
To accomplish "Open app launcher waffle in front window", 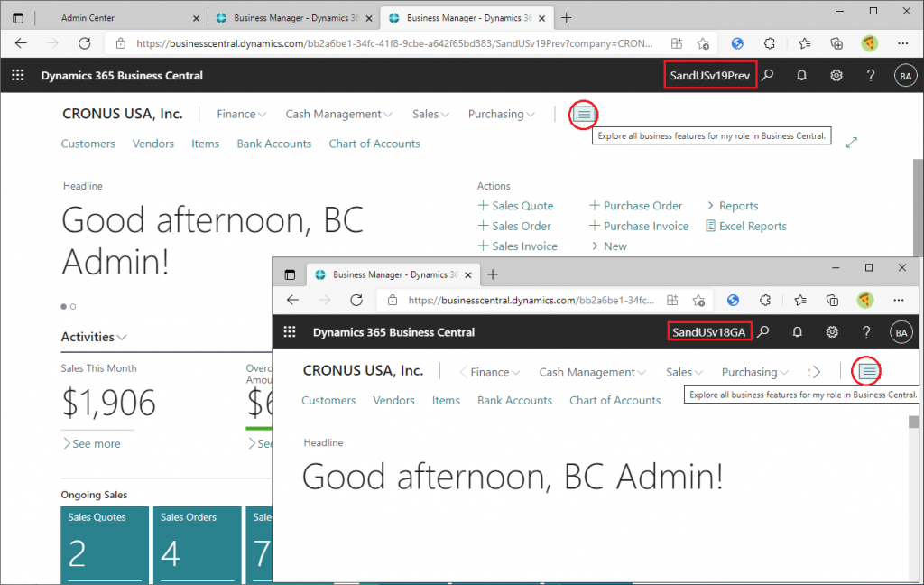I will pyautogui.click(x=290, y=332).
